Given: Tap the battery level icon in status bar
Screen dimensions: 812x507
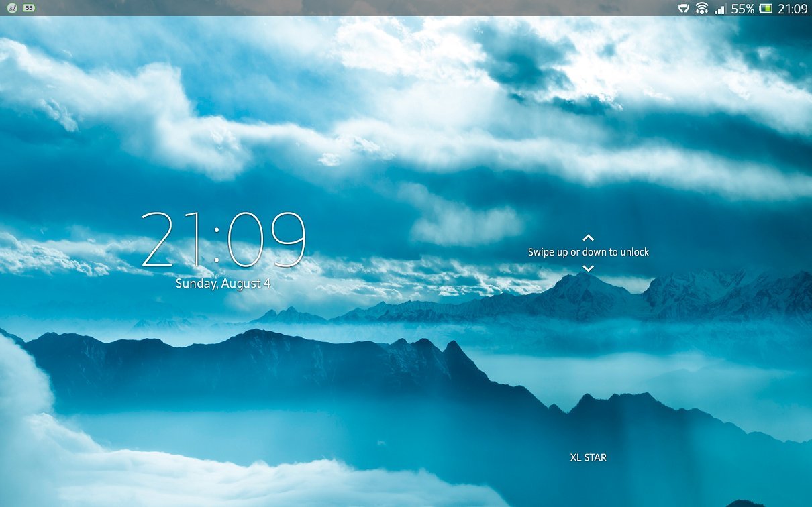Looking at the screenshot, I should [766, 9].
